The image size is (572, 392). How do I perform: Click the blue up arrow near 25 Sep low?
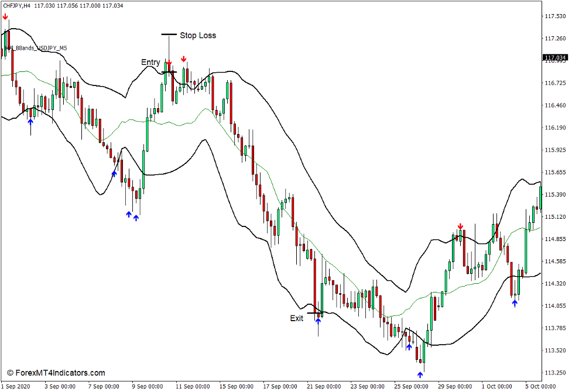[x=409, y=346]
